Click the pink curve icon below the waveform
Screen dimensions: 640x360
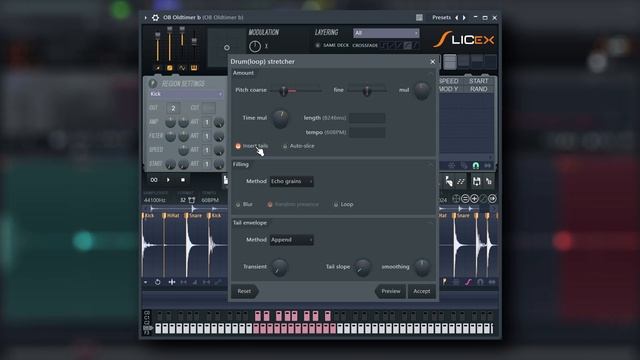pos(468,282)
